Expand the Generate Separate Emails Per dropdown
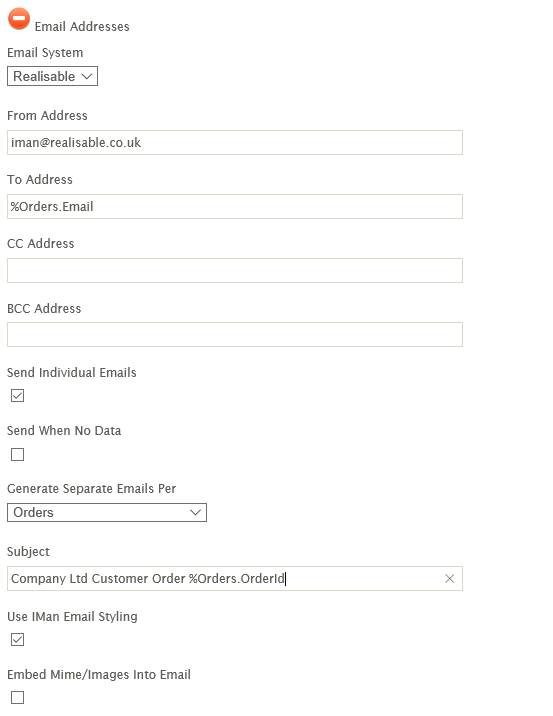553x716 pixels. pyautogui.click(x=107, y=512)
